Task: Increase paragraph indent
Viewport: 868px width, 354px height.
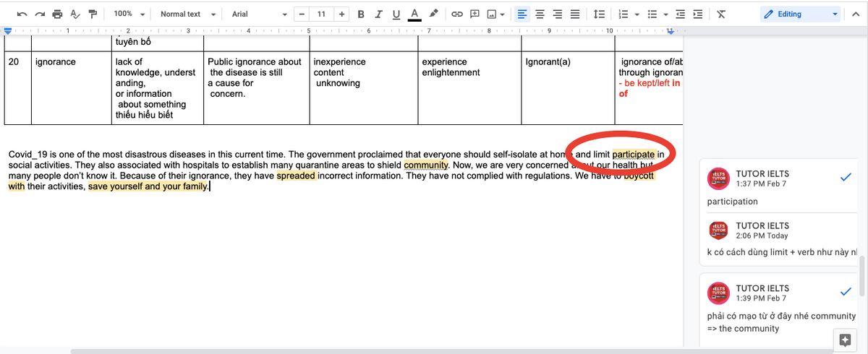Action: (697, 14)
